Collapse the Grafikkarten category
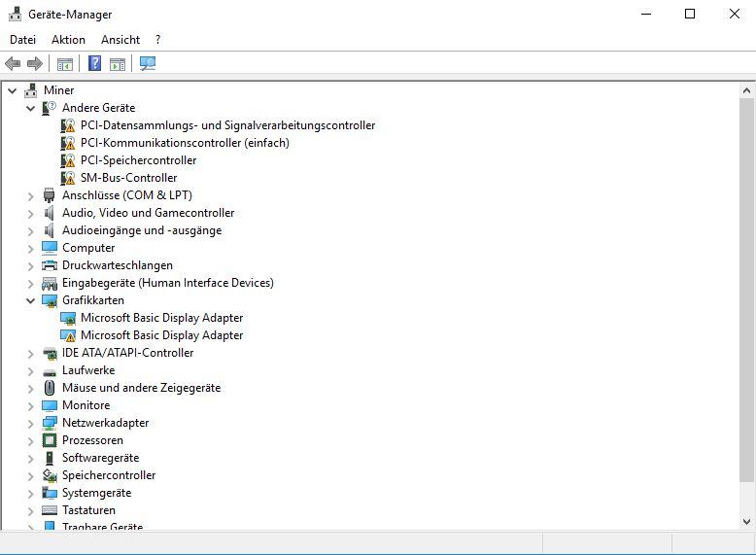This screenshot has height=555, width=756. [x=31, y=301]
